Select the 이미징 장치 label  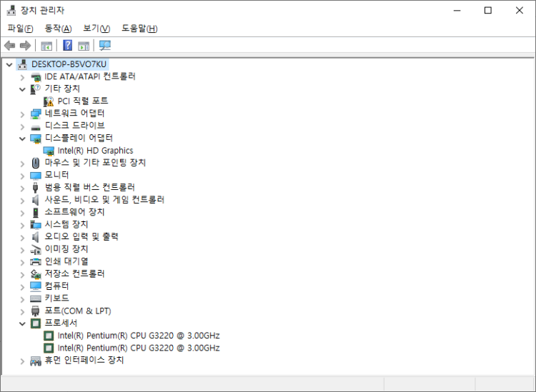[66, 249]
